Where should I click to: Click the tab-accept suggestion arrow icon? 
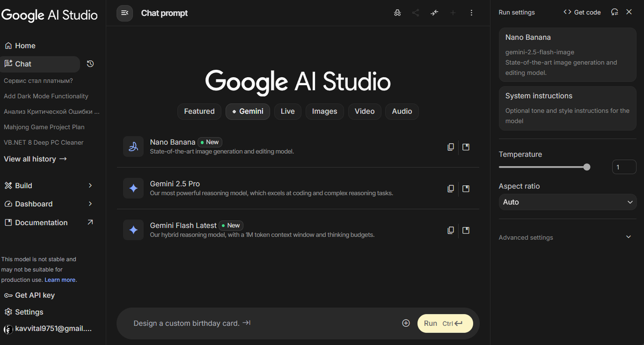point(246,323)
